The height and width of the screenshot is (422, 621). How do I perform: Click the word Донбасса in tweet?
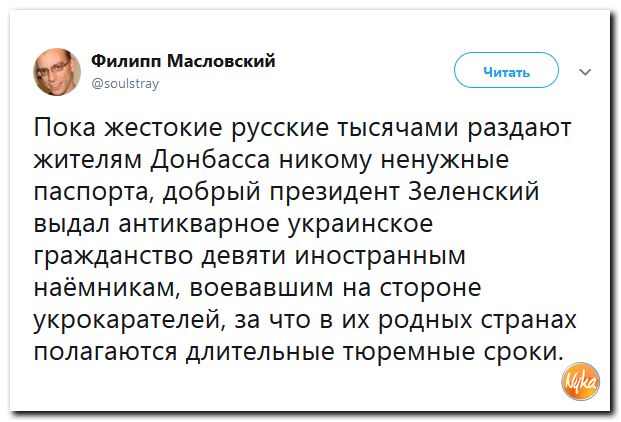pyautogui.click(x=210, y=160)
